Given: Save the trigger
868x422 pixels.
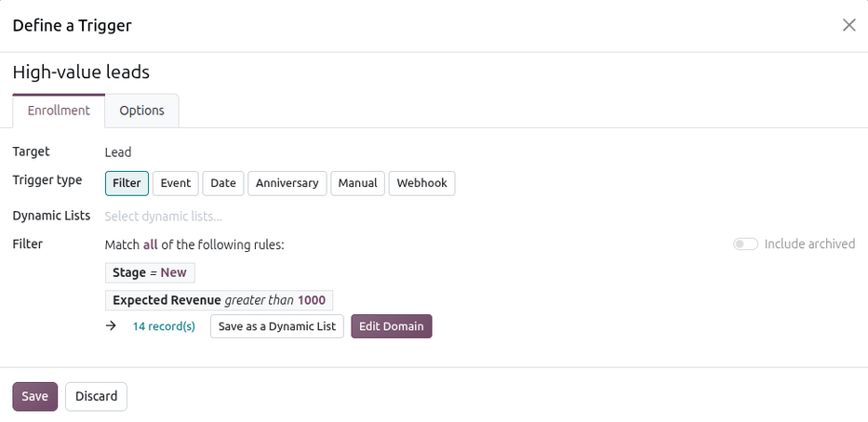Looking at the screenshot, I should [x=34, y=397].
